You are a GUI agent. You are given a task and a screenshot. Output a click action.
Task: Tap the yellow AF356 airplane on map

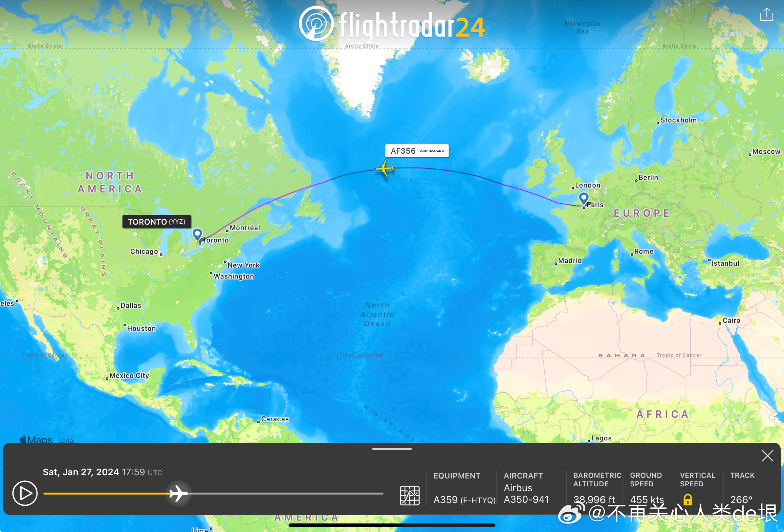pos(385,168)
